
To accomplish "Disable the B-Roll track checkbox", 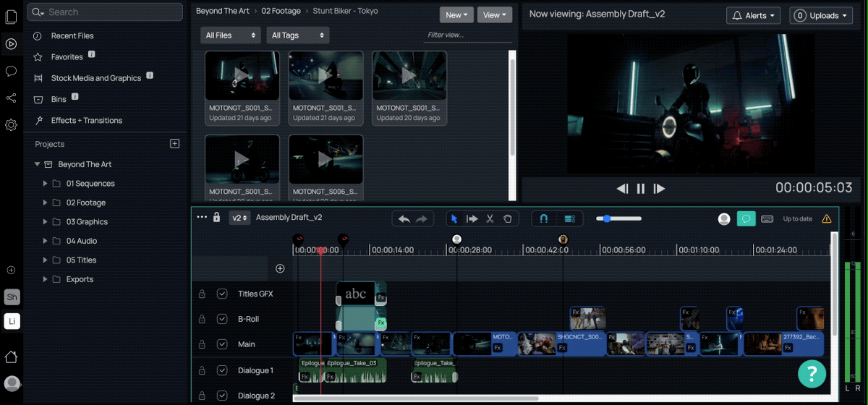I will point(222,319).
